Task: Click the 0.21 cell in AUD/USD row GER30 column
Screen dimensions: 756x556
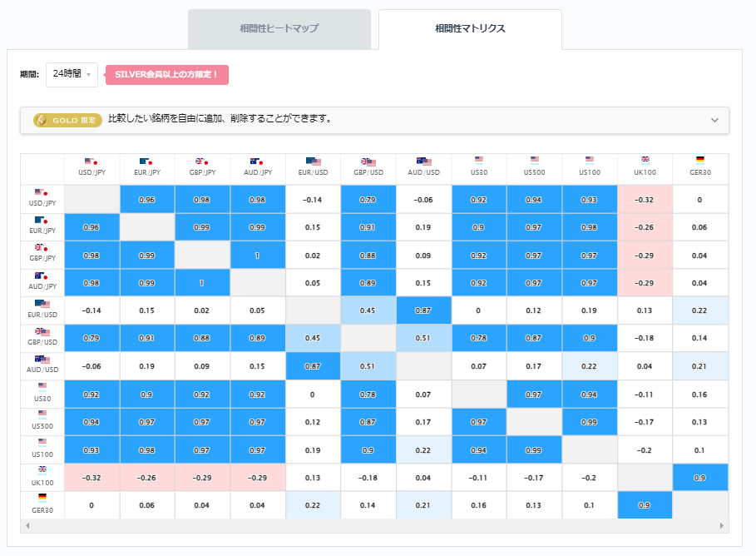Action: coord(700,366)
